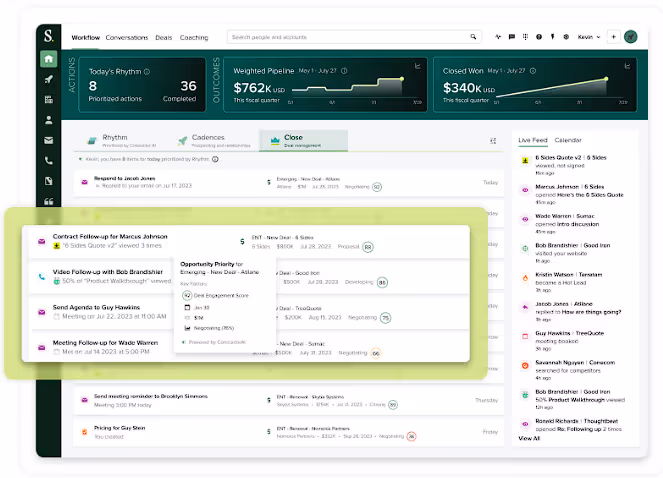Open Notes document icon in the sidebar
663x478 pixels.
pos(49,181)
